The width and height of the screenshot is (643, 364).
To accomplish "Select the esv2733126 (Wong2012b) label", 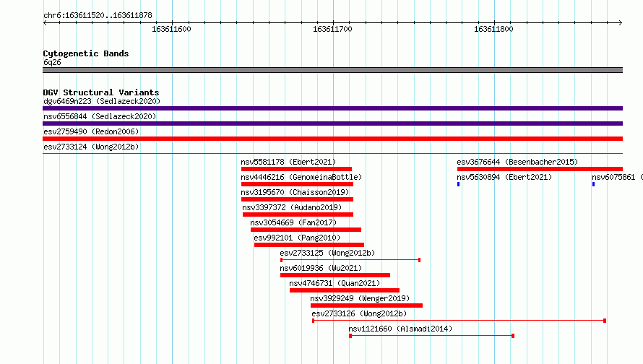I will pyautogui.click(x=359, y=313).
